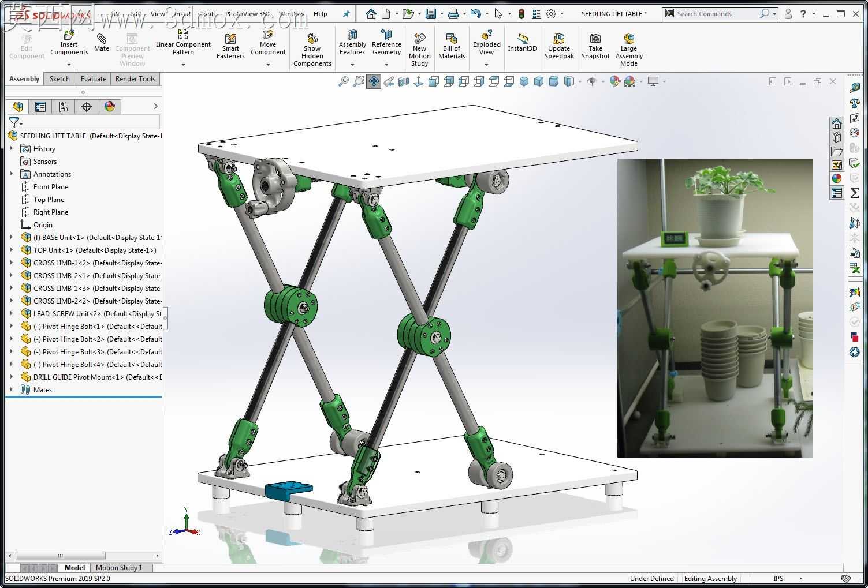Open the Help menu
868x588 pixels.
[321, 14]
